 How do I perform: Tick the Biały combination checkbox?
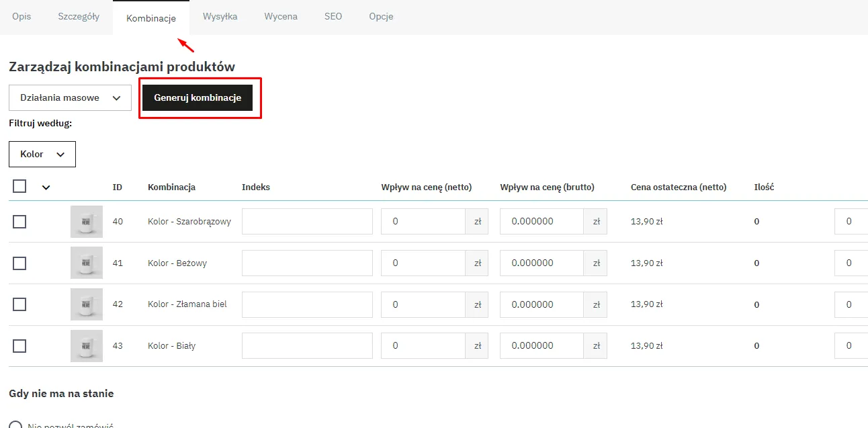pyautogui.click(x=19, y=346)
